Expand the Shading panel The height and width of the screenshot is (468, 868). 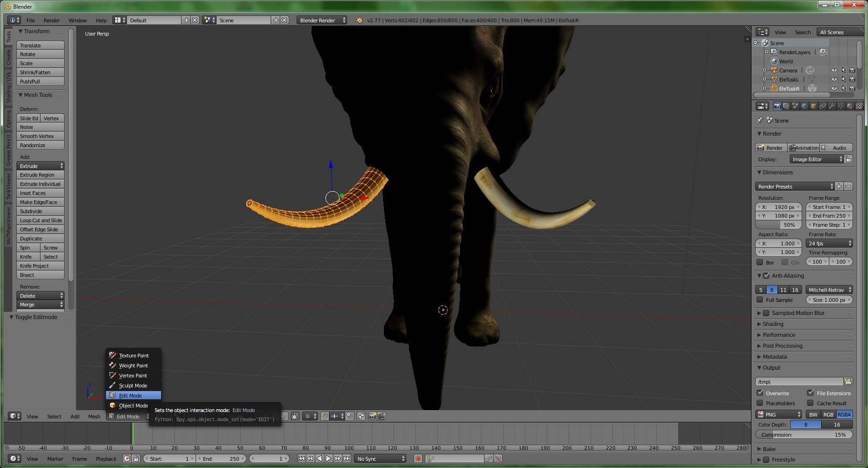pos(773,324)
